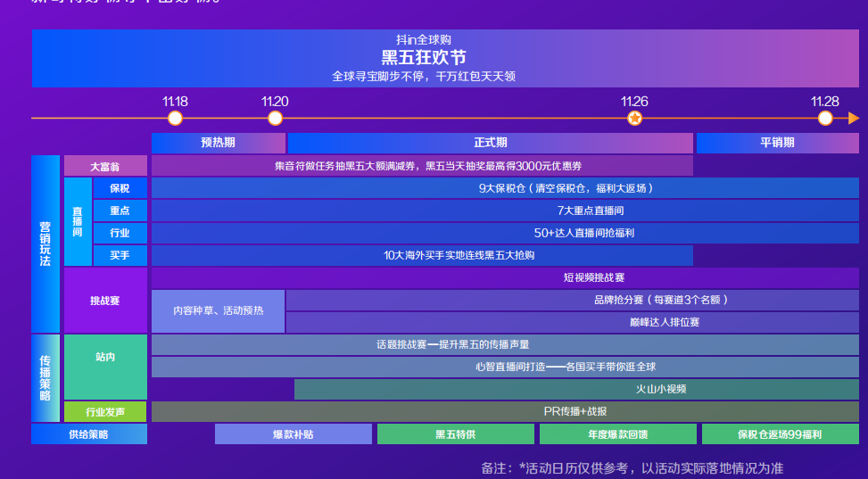Click the 爆款补贴 block
Image resolution: width=868 pixels, height=479 pixels.
click(x=293, y=434)
